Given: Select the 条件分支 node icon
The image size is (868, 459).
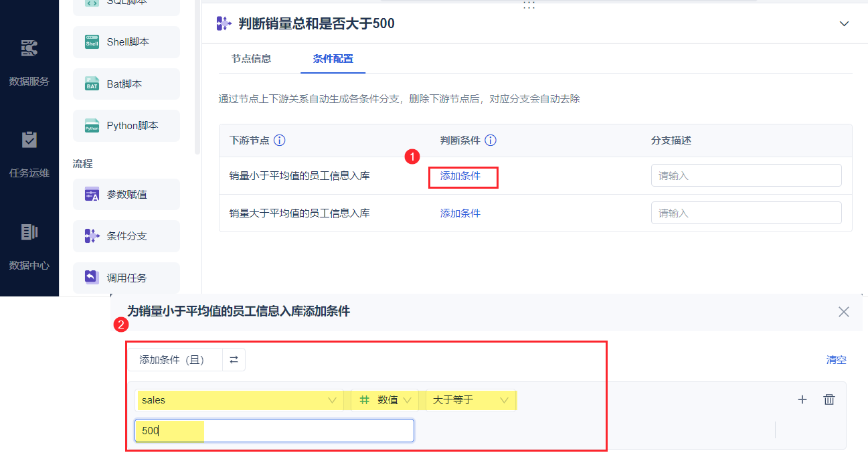Looking at the screenshot, I should [x=92, y=236].
